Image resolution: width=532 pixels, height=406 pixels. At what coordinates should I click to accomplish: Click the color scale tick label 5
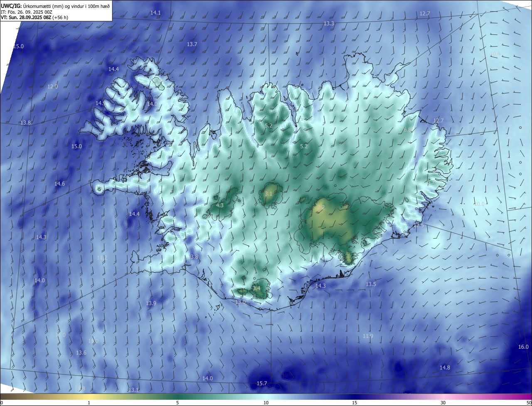tap(177, 403)
